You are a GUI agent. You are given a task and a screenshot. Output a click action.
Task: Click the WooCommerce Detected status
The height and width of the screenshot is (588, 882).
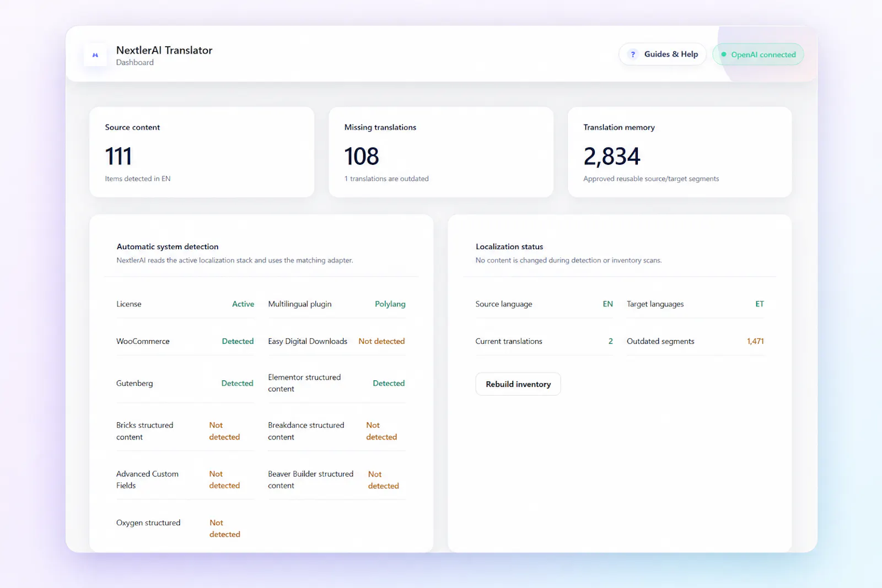[238, 341]
